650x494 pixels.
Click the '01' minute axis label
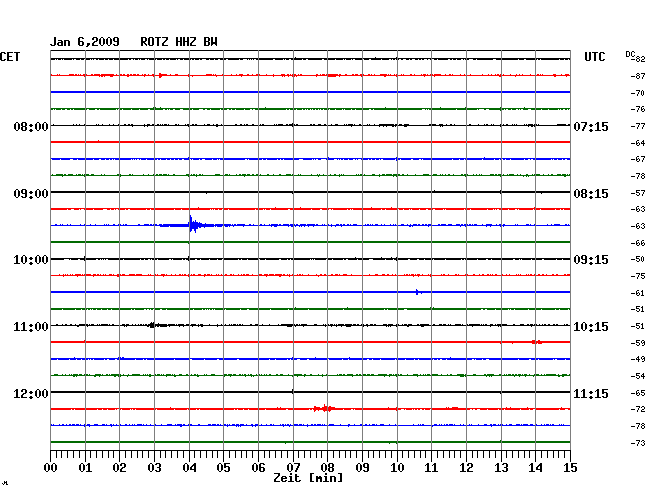tap(85, 468)
